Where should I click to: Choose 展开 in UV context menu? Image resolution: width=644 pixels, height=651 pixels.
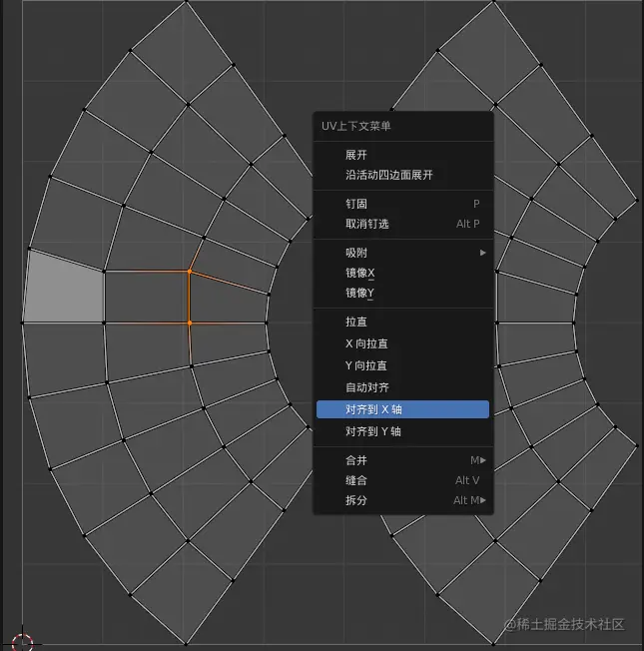pyautogui.click(x=402, y=155)
